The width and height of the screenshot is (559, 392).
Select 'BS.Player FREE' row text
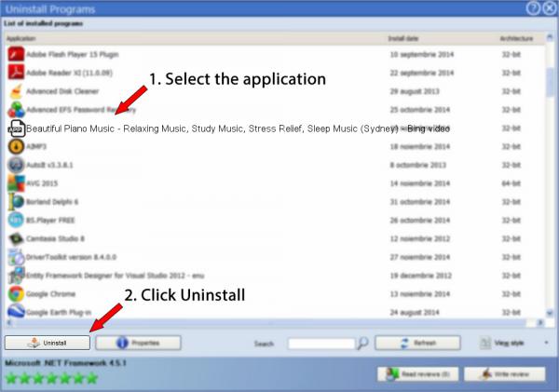click(50, 220)
